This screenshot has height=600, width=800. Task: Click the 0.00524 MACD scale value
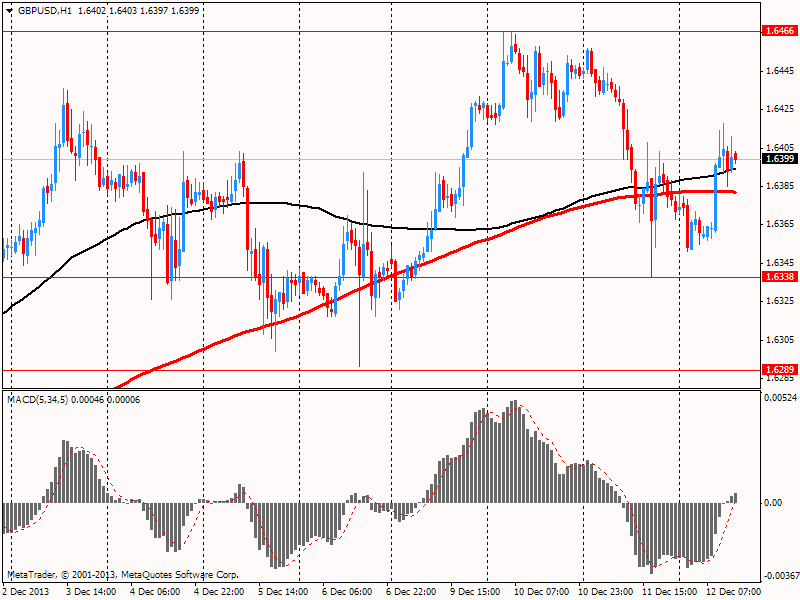tap(780, 398)
